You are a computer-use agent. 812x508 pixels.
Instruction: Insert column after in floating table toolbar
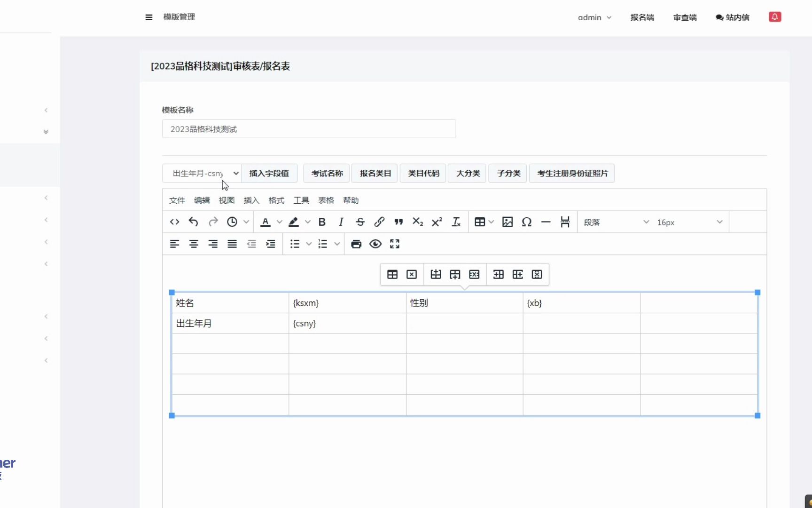[x=518, y=274]
